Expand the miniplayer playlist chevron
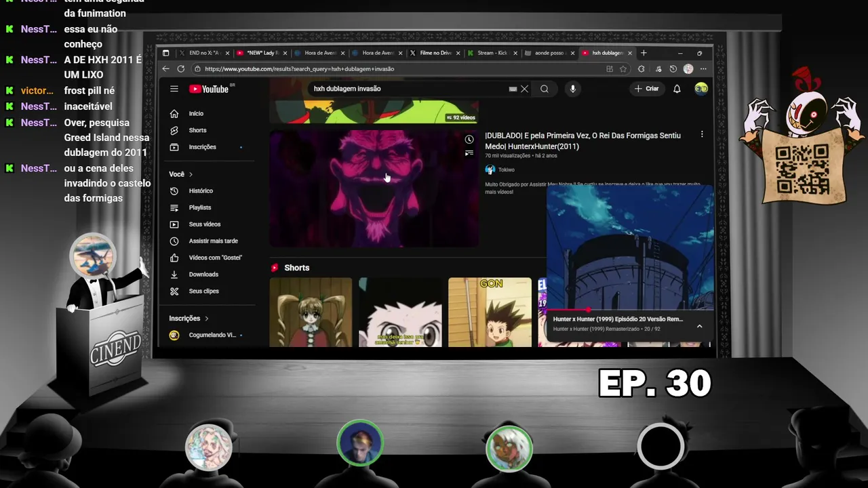This screenshot has height=488, width=868. (699, 326)
